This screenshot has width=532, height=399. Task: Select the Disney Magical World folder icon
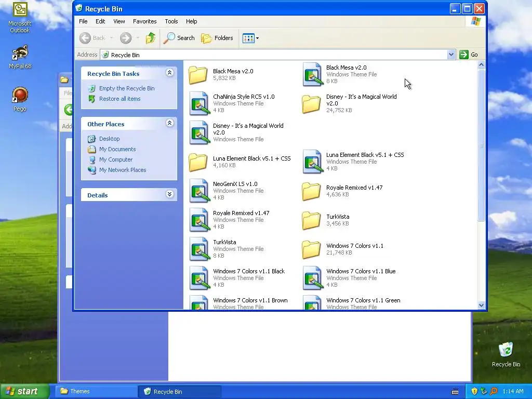pos(311,103)
